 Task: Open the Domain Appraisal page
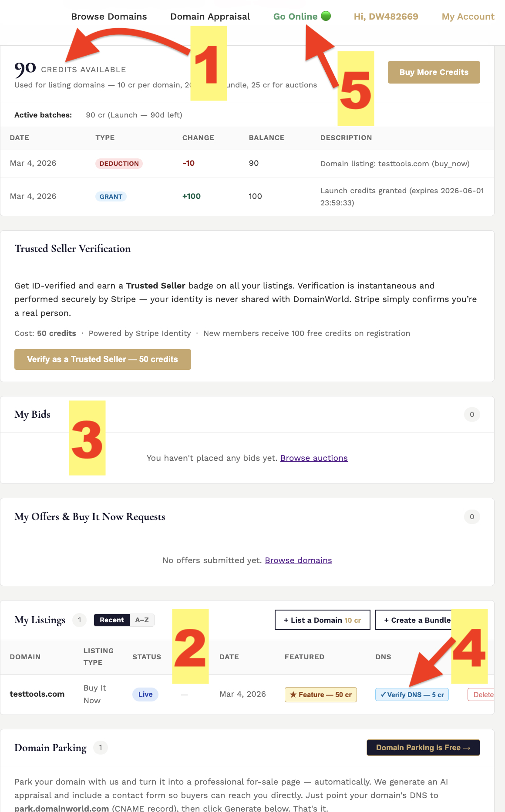210,16
